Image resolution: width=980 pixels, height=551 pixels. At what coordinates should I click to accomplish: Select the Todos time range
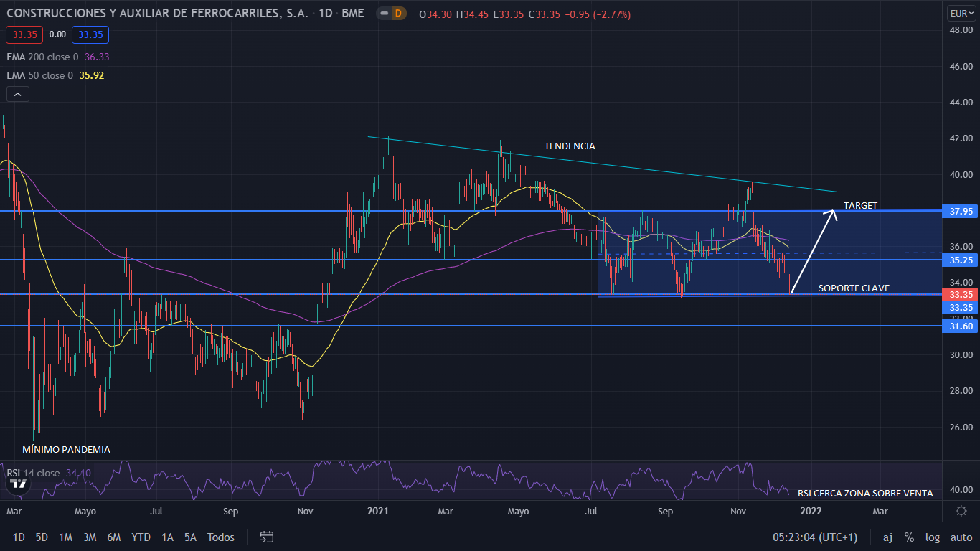coord(221,537)
